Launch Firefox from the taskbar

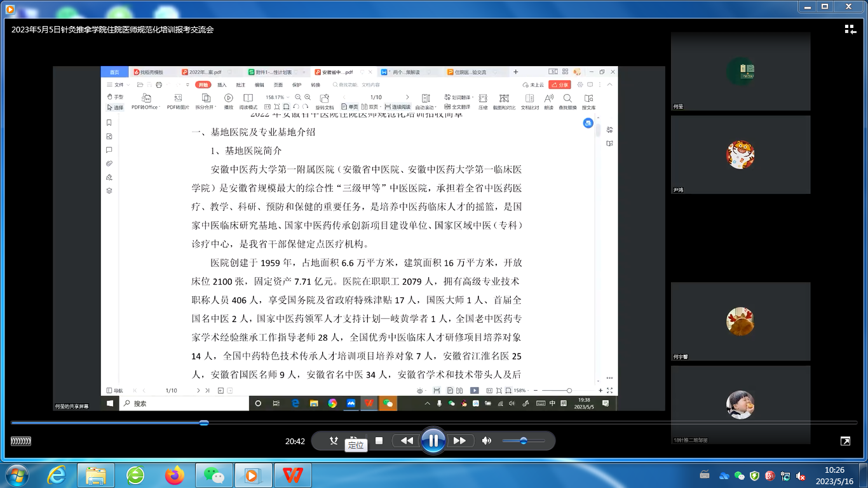174,475
